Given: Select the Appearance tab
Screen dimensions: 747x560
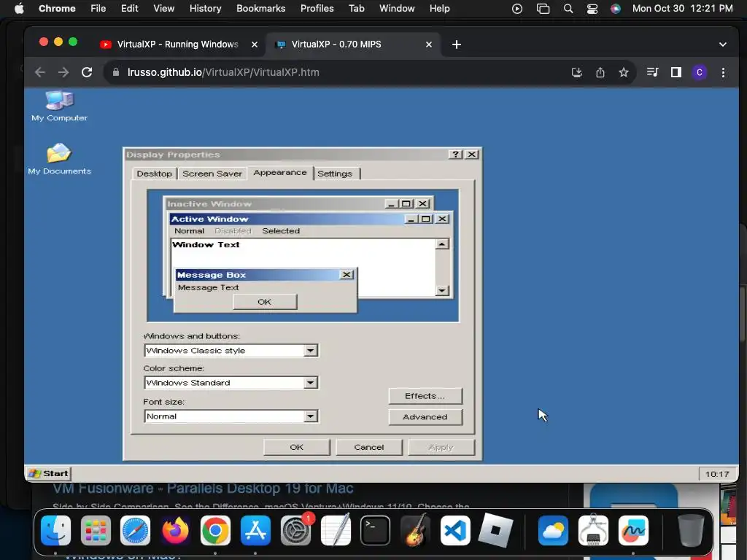Looking at the screenshot, I should click(280, 172).
